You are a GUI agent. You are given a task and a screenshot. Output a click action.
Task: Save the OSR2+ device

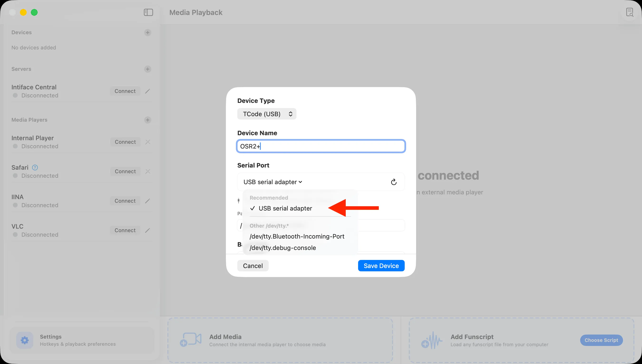tap(381, 265)
